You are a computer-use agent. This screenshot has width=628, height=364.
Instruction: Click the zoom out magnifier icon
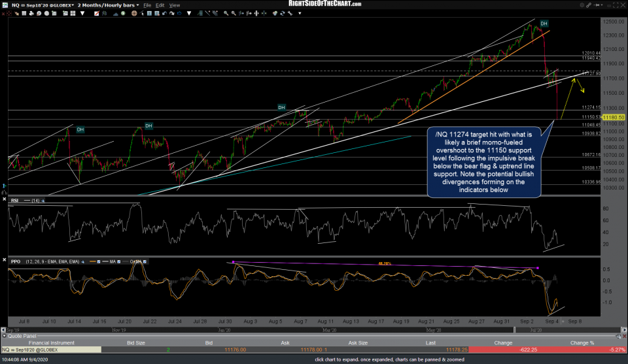click(234, 13)
